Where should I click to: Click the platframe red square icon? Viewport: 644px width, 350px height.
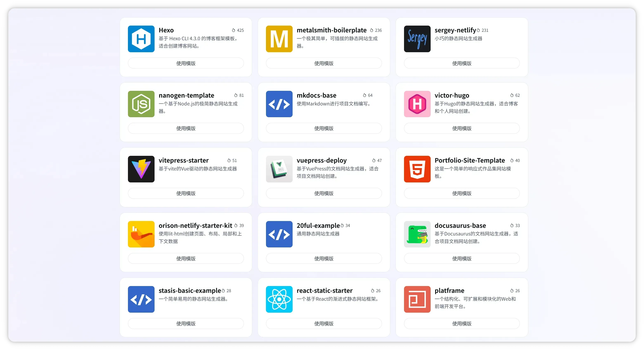[417, 299]
